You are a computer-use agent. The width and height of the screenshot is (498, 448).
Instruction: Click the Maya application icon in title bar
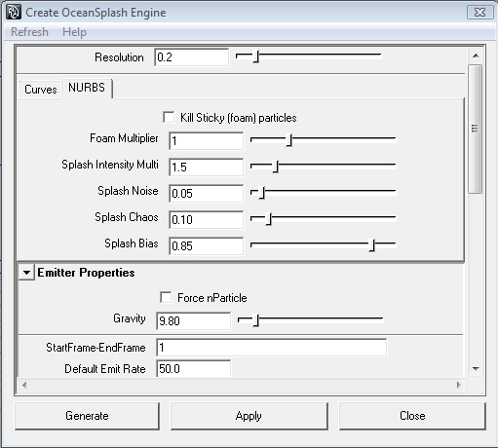[x=14, y=13]
